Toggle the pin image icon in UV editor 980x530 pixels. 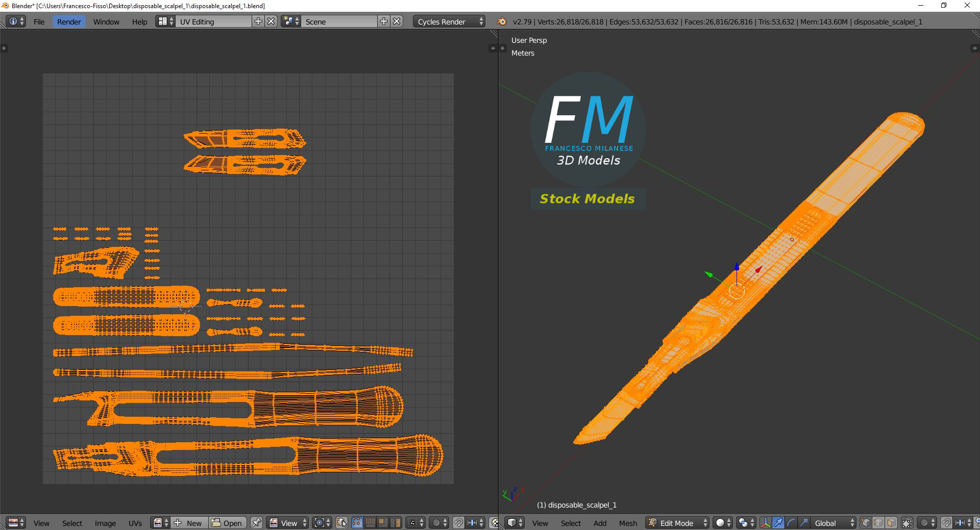click(256, 523)
